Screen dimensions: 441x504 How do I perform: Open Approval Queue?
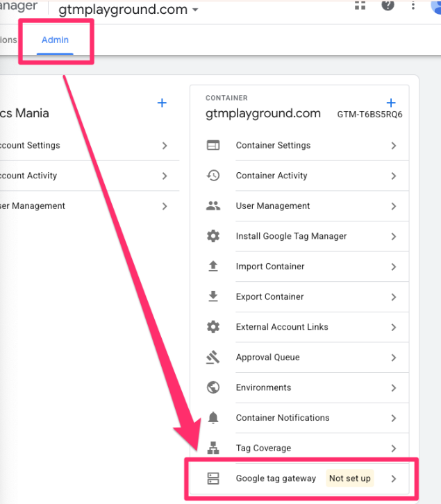[x=299, y=357]
